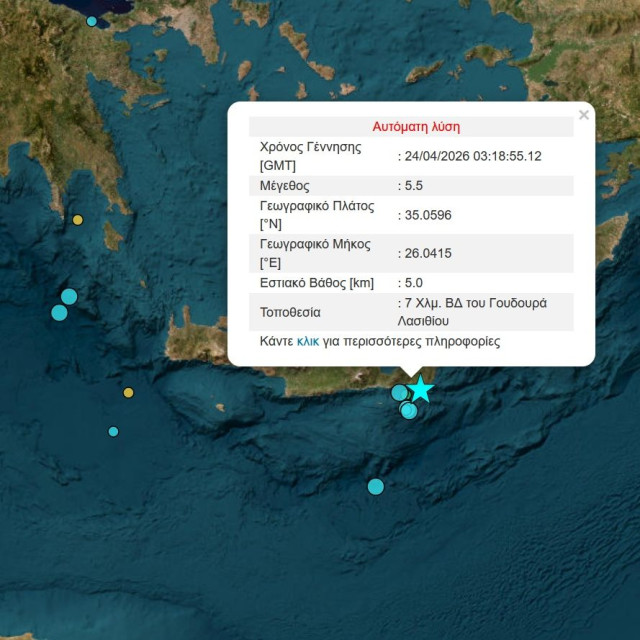Click the cyan earthquake marker near the top-left corner
640x640 pixels.
pos(92,21)
